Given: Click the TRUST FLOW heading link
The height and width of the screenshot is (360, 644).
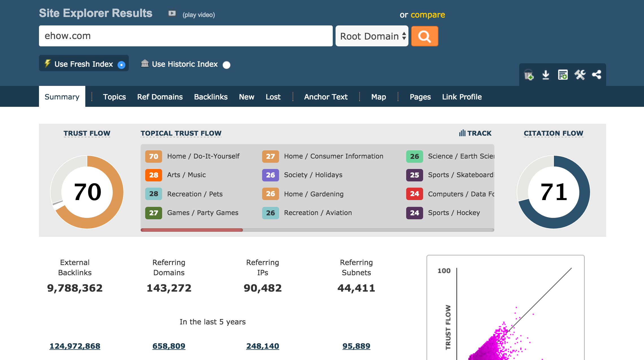Looking at the screenshot, I should (87, 133).
